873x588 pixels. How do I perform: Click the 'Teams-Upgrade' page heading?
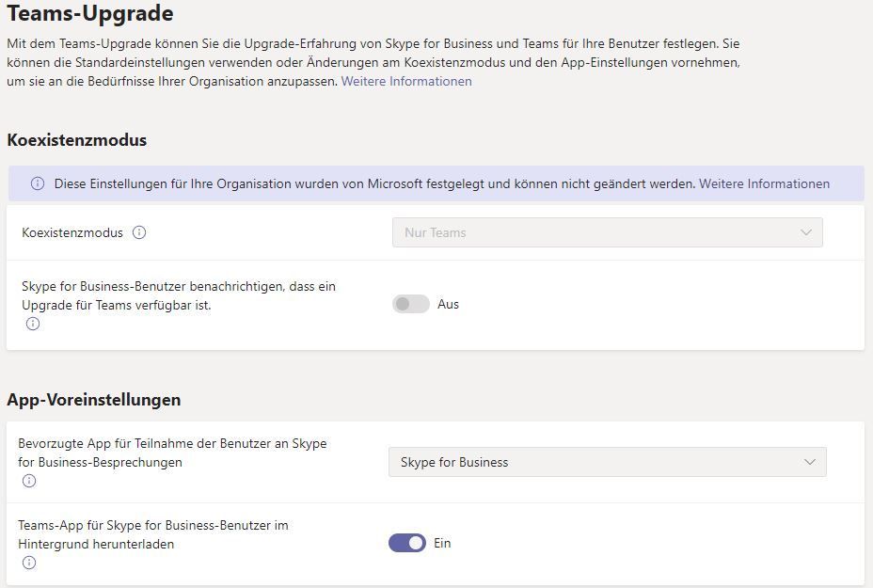click(x=90, y=14)
